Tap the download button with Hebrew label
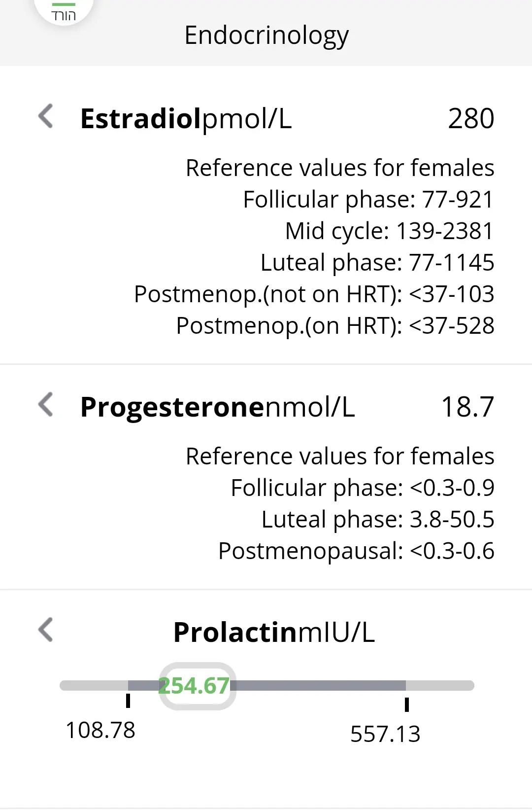Screen dimensions: 532x810 coord(64,12)
